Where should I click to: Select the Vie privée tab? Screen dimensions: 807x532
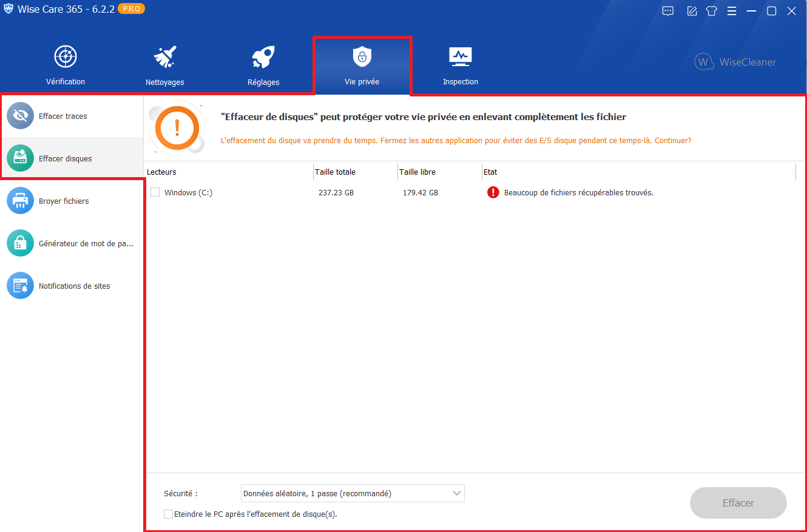(x=362, y=66)
